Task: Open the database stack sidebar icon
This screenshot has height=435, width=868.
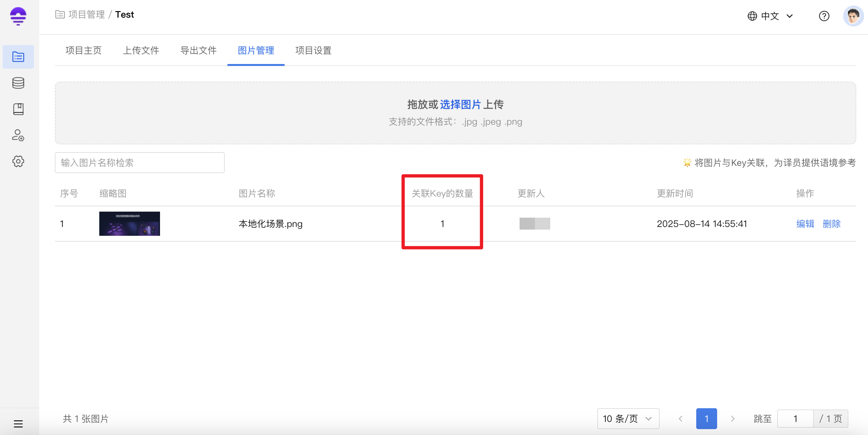Action: pyautogui.click(x=18, y=83)
